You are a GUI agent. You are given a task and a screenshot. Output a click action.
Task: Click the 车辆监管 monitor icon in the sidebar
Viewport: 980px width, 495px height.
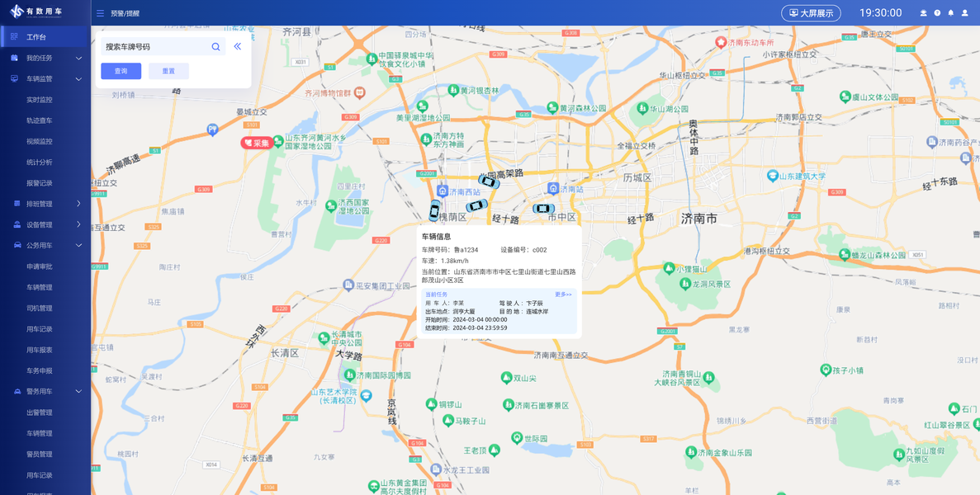pos(14,78)
